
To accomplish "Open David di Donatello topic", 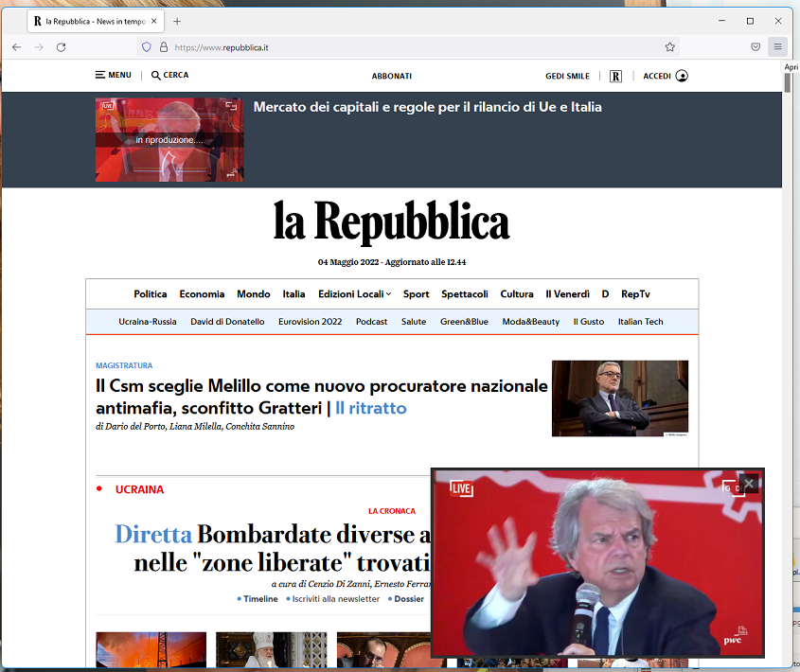I will (227, 322).
